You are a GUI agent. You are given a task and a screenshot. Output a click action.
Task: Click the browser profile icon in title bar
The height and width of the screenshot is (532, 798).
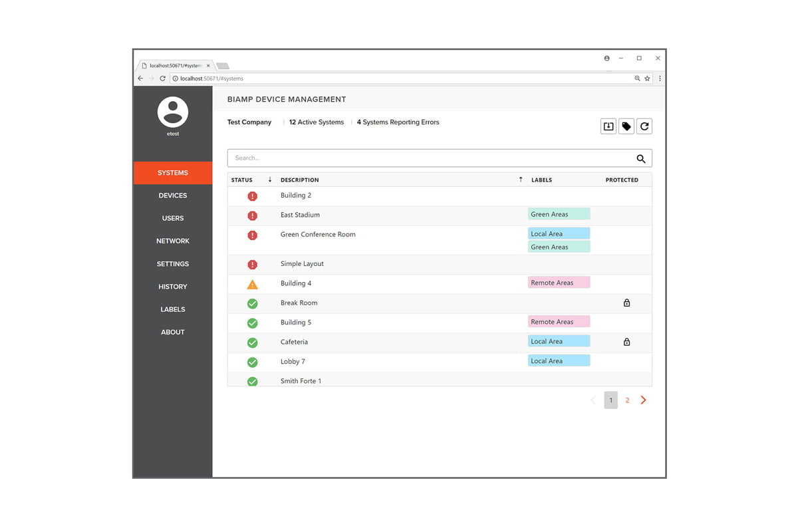tap(607, 59)
